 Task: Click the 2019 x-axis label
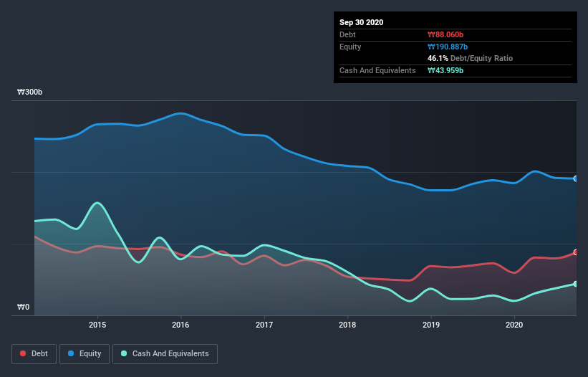431,325
